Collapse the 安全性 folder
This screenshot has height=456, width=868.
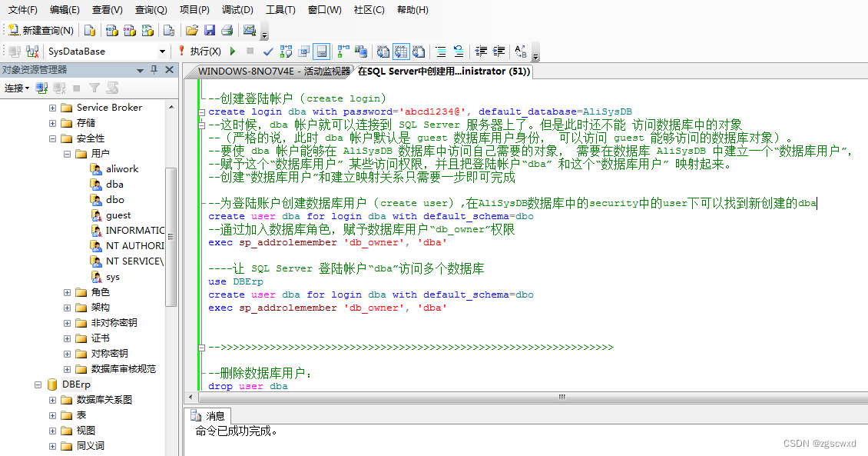pyautogui.click(x=52, y=138)
